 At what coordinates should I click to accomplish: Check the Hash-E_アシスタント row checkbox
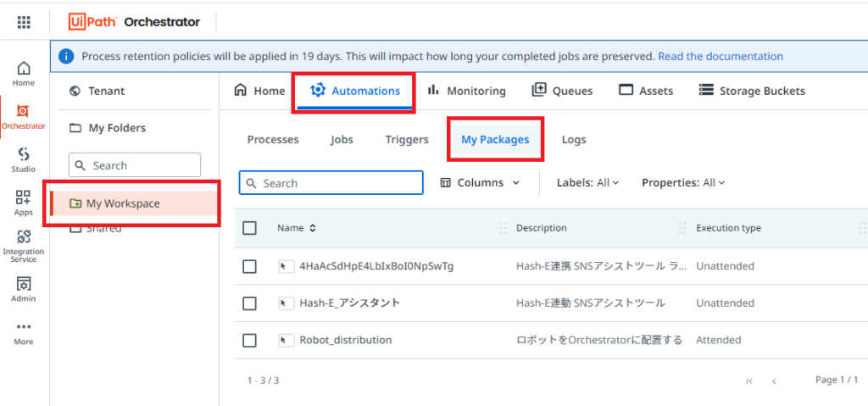(x=250, y=303)
